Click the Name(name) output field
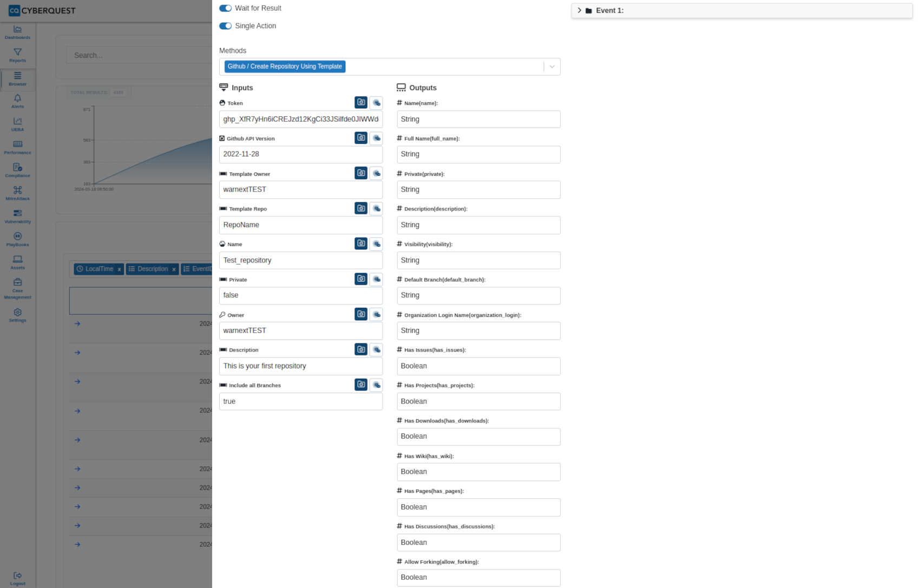 click(x=478, y=119)
